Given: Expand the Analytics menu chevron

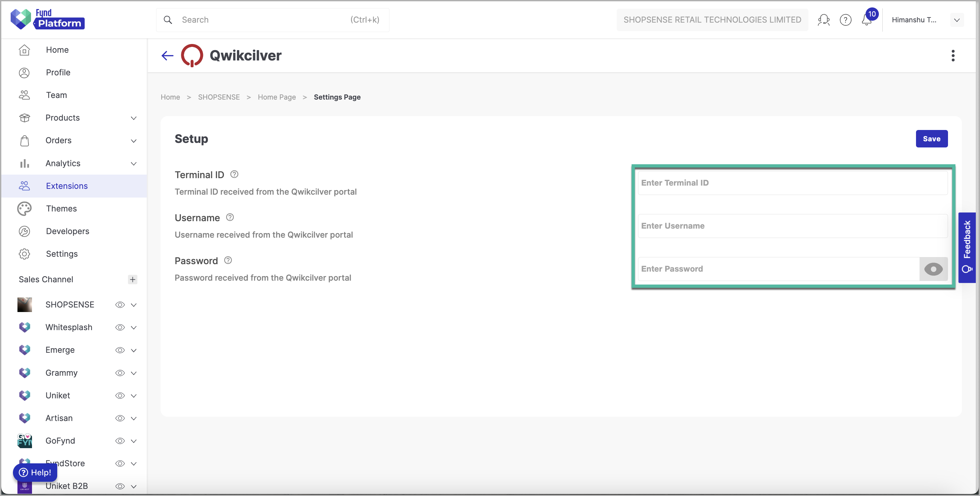Looking at the screenshot, I should click(133, 164).
